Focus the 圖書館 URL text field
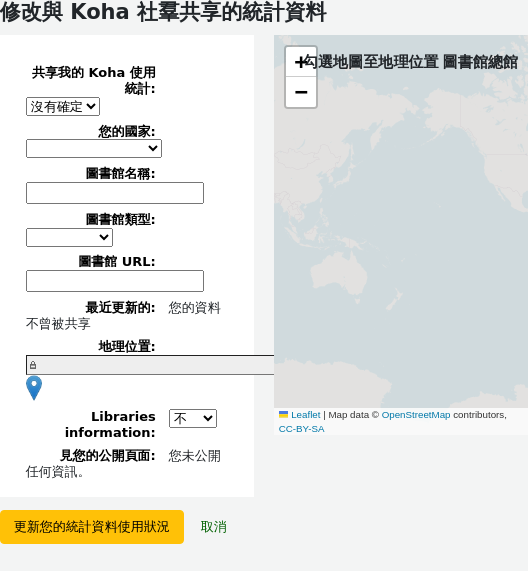Viewport: 528px width, 571px height. 115,281
